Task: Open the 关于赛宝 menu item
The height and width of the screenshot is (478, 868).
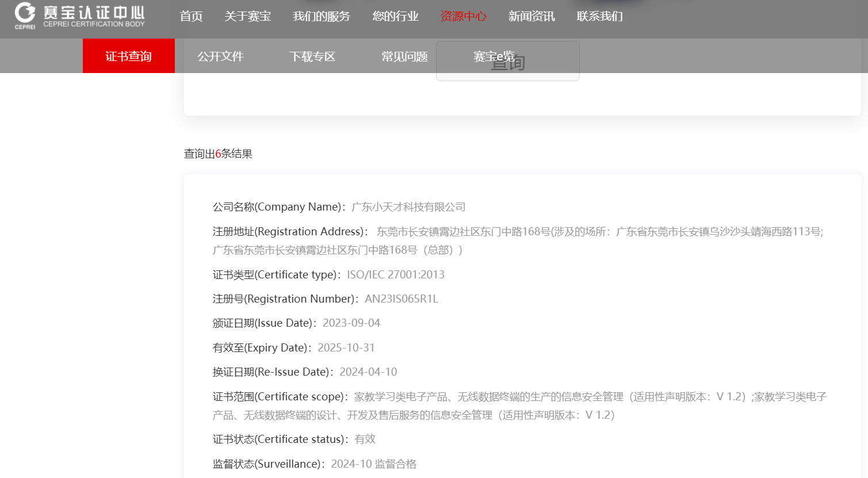Action: click(x=247, y=17)
